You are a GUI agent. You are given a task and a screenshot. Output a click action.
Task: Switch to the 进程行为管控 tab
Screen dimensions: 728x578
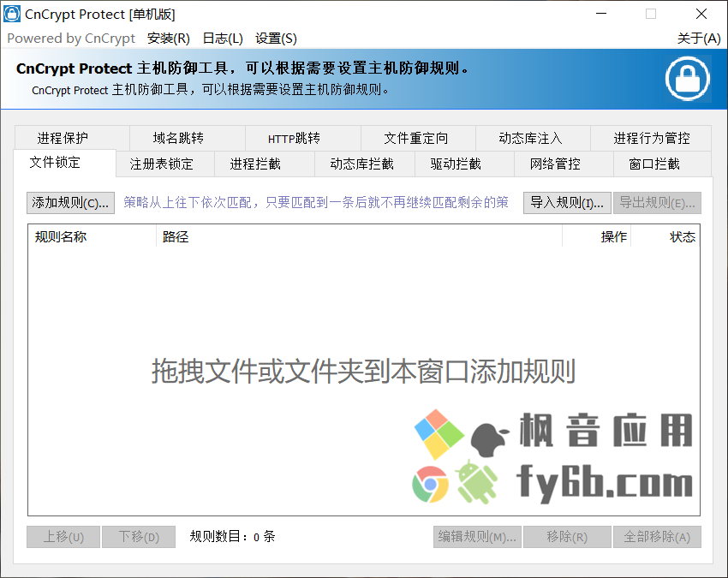(x=651, y=138)
